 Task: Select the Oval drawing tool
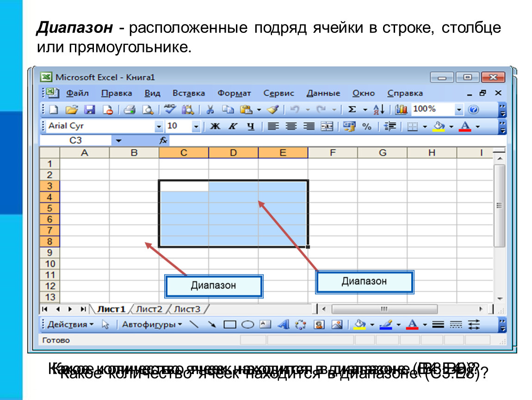click(247, 325)
